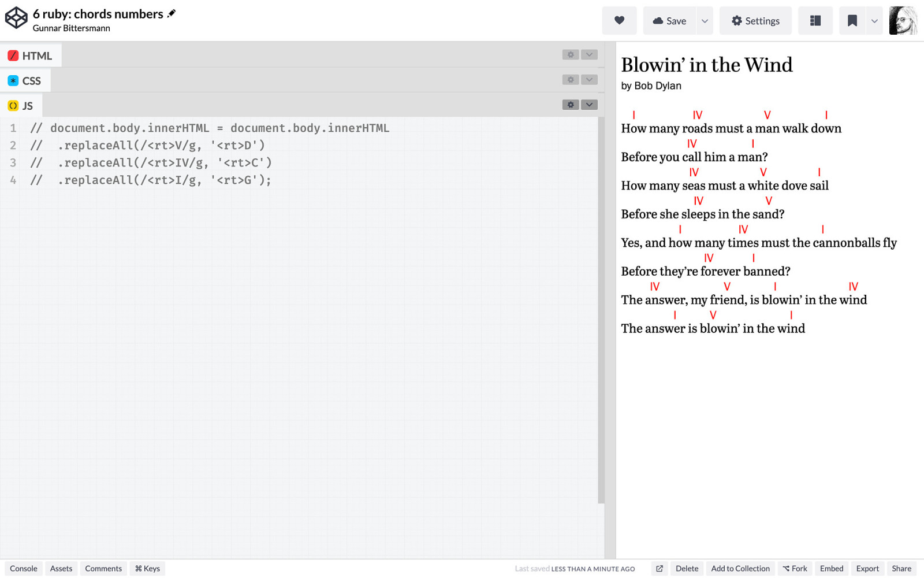
Task: Love this pen with heart button
Action: 619,21
